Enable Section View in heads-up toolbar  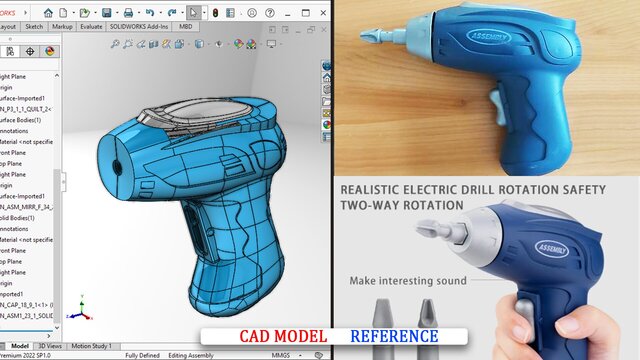tap(153, 44)
